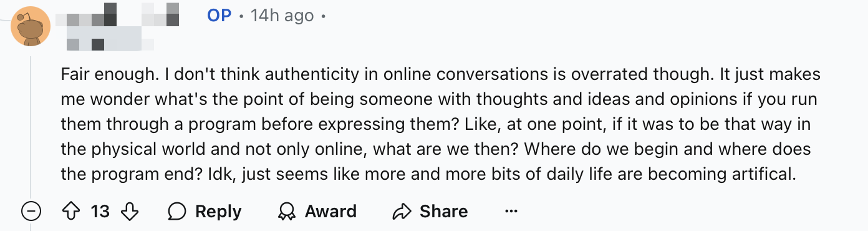Open the three-dot more options menu
The image size is (868, 231).
pyautogui.click(x=511, y=211)
